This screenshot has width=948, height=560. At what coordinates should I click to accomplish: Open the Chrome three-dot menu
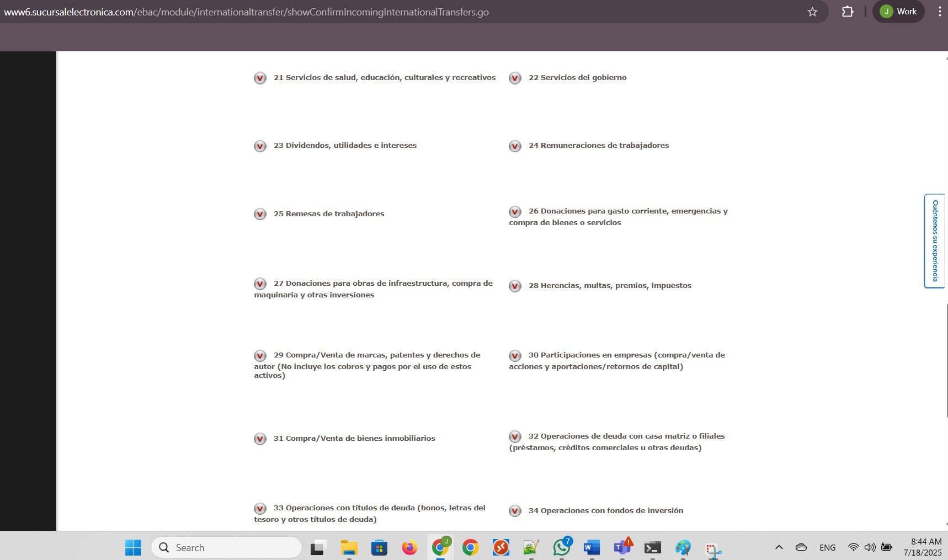939,12
